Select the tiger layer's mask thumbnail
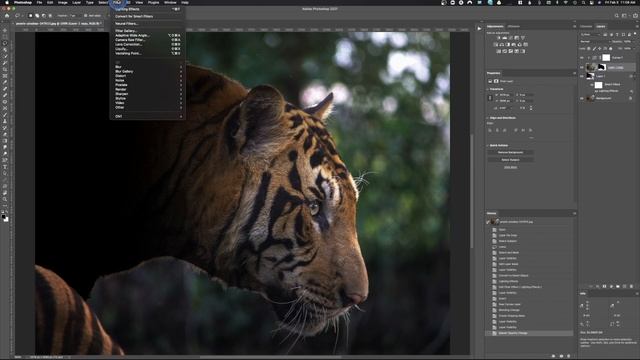The image size is (640, 360). click(601, 67)
